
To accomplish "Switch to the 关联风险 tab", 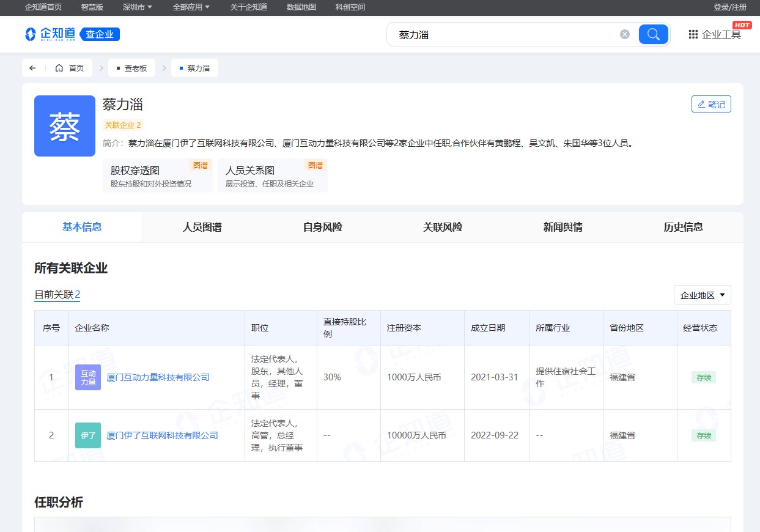I will [443, 227].
